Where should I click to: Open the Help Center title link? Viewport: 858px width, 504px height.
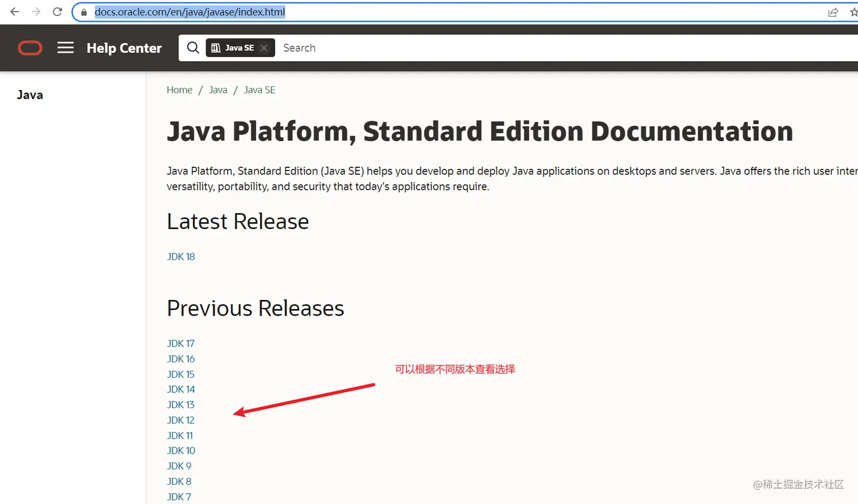click(x=124, y=48)
